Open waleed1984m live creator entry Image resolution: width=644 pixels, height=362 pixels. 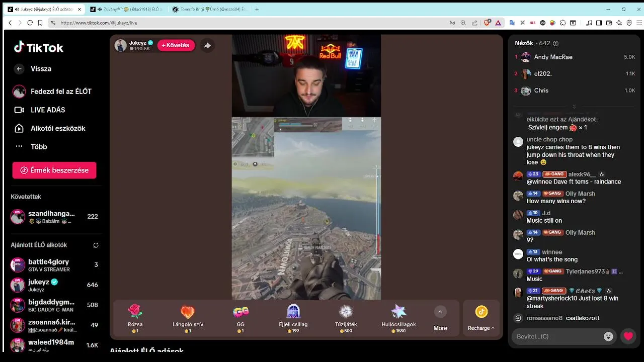54,345
